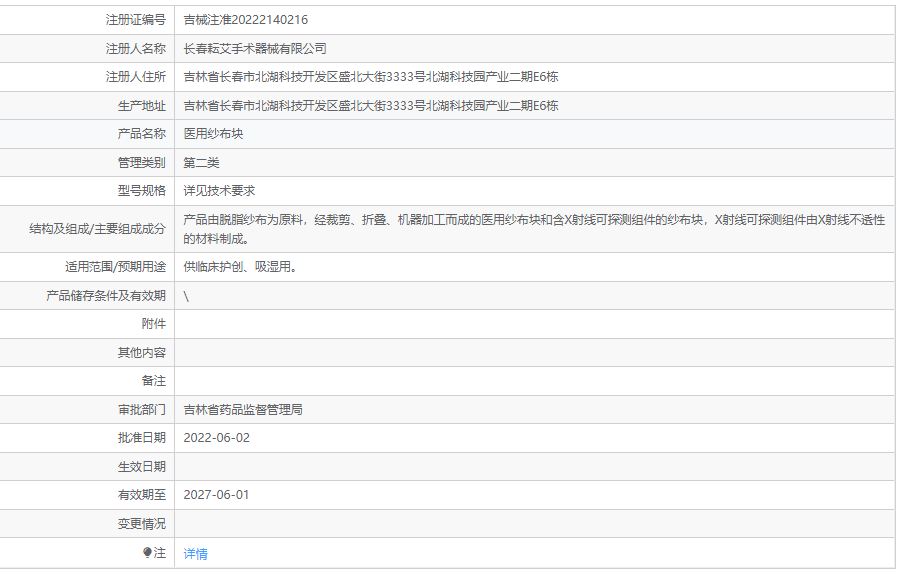
Task: Click the product structure description paragraph
Action: point(534,229)
